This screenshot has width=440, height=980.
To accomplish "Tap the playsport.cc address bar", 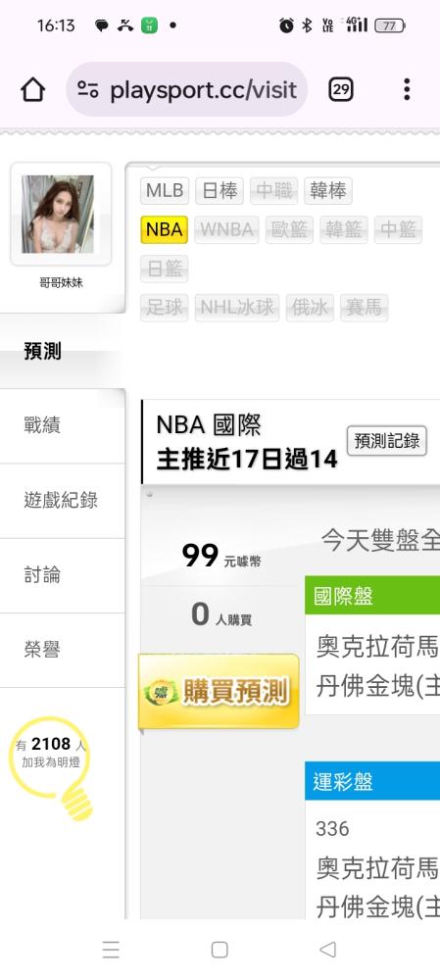I will (x=187, y=89).
